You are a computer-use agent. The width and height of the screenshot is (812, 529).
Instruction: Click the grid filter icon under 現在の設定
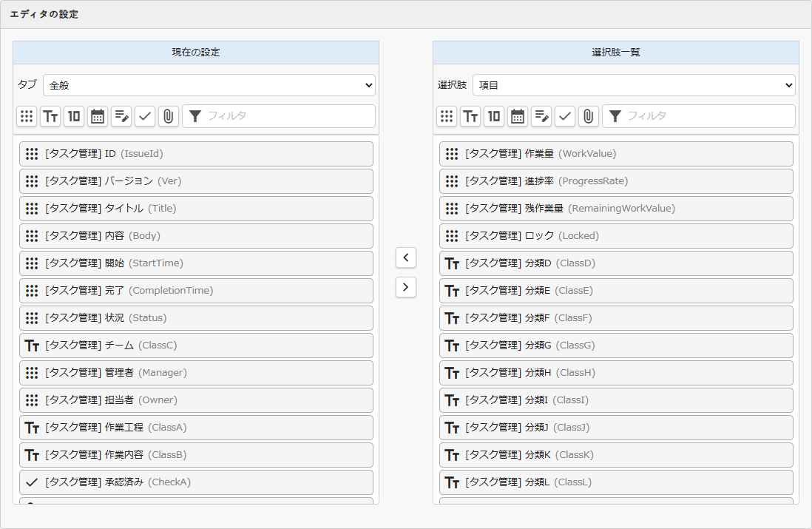(x=27, y=116)
